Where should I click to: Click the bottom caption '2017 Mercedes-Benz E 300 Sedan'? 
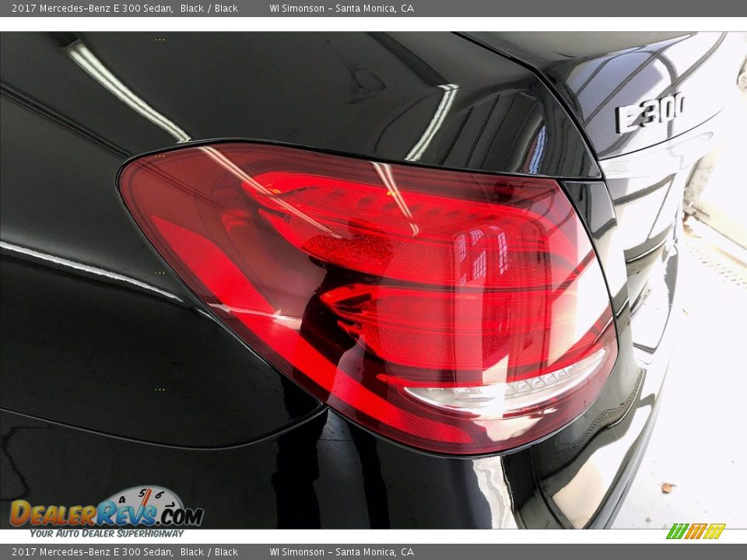pos(93,552)
